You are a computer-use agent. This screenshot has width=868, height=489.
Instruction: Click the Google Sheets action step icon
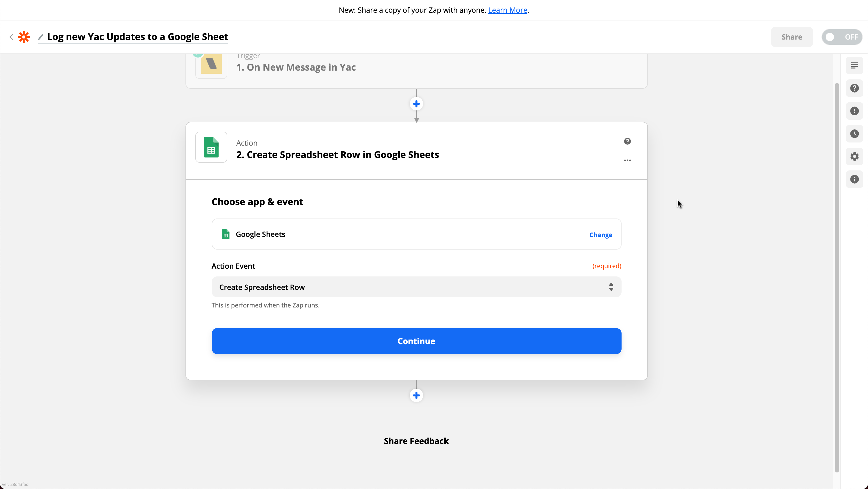[211, 147]
